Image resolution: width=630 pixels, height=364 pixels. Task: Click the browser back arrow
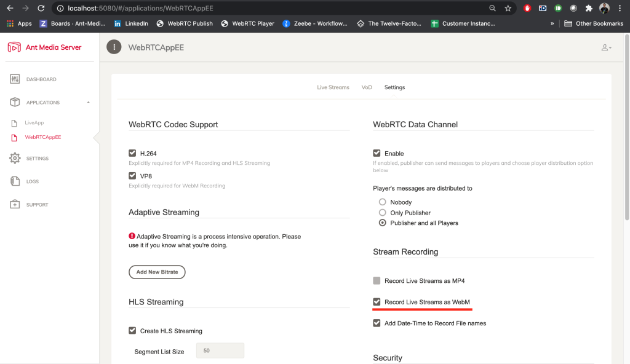tap(10, 8)
